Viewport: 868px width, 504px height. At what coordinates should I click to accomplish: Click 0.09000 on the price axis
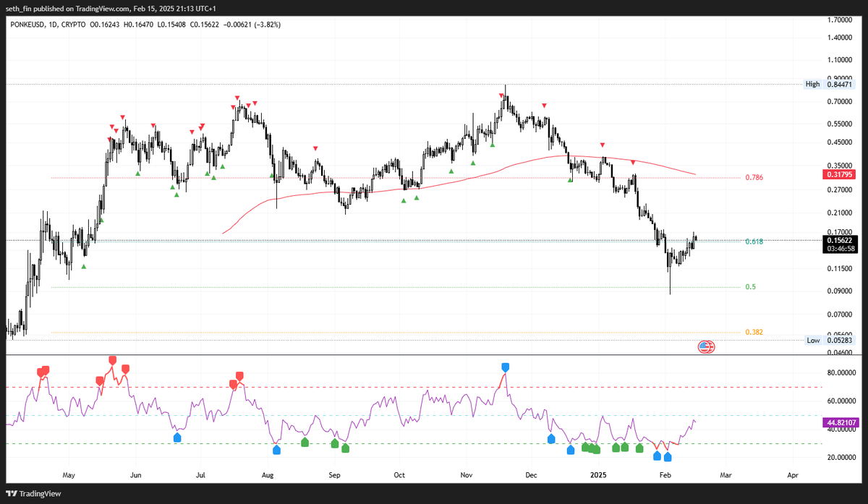[x=841, y=291]
